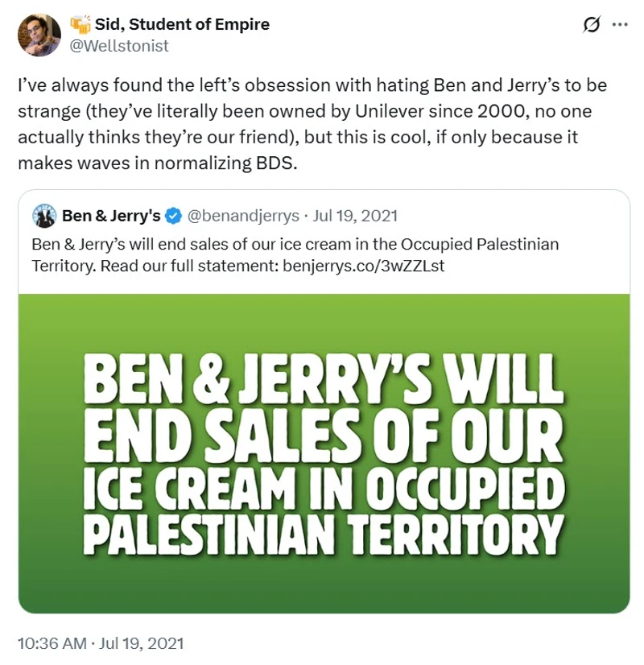Click Ben & Jerry's avatar in quoted tweet

(44, 216)
